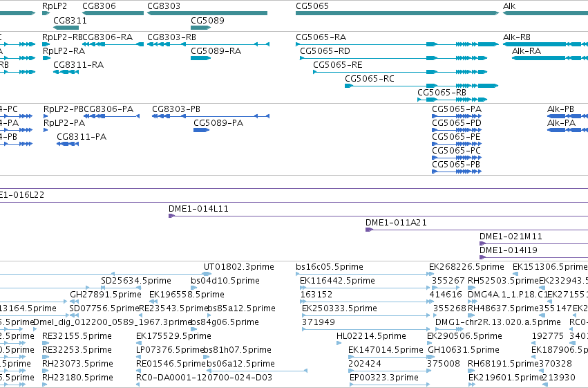Click the CG8306 gene label
Screen dimensions: 588x388
(99, 6)
